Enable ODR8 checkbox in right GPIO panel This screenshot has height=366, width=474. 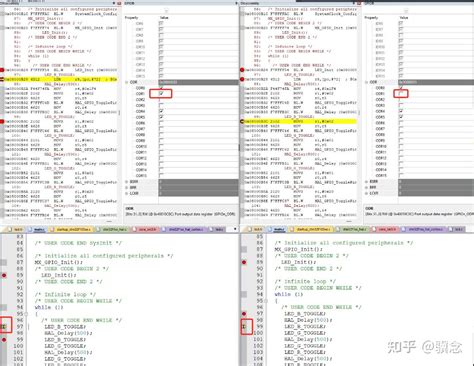[x=401, y=135]
